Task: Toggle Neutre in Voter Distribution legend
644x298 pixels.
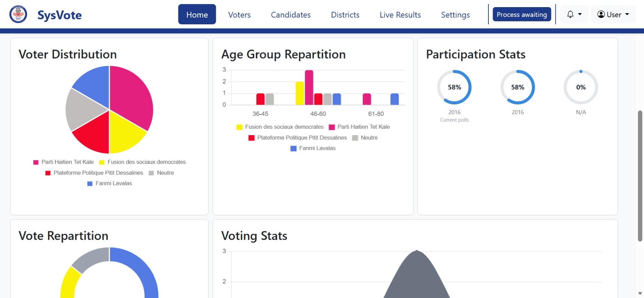Action: point(161,173)
